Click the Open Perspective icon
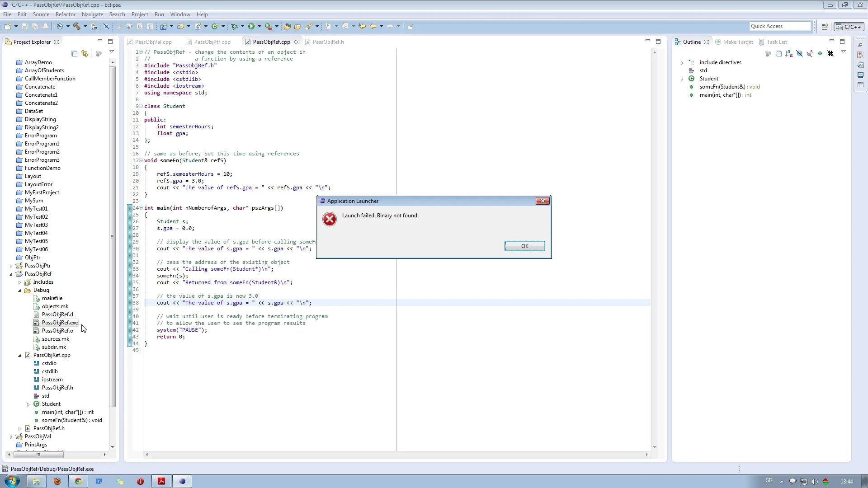The height and width of the screenshot is (488, 868). pos(825,27)
